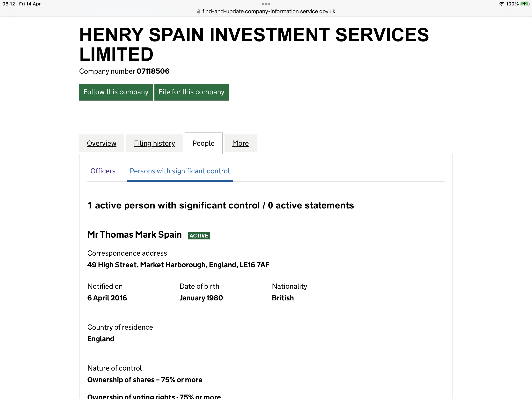This screenshot has height=399, width=532.
Task: Click the Follow this company button
Action: (116, 92)
